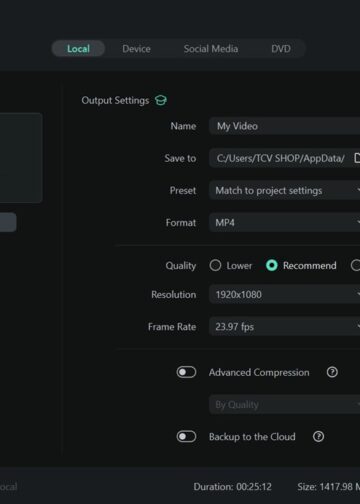Open the Output Settings tutorial cap icon
The image size is (360, 504).
click(x=161, y=100)
